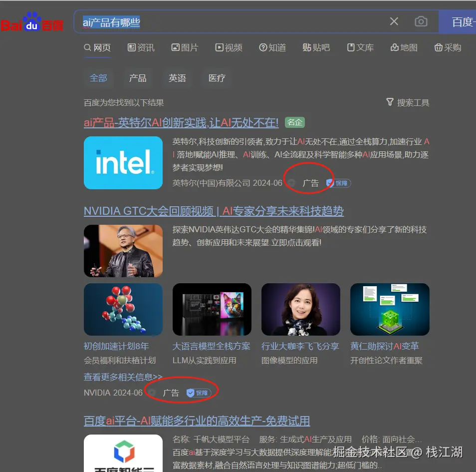Select the 医疗 filter chip
Image resolution: width=476 pixels, height=472 pixels.
pyautogui.click(x=217, y=78)
